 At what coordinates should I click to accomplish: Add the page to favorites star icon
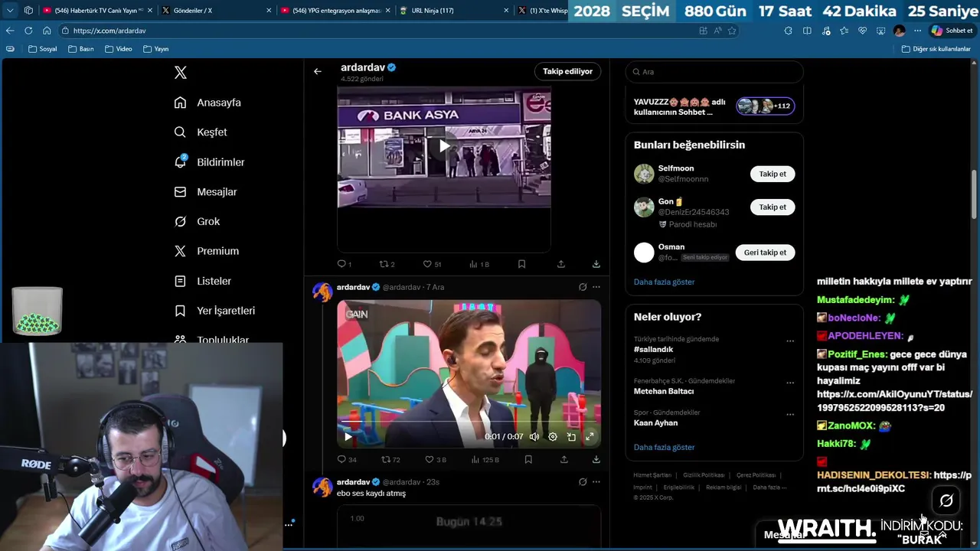(x=732, y=31)
